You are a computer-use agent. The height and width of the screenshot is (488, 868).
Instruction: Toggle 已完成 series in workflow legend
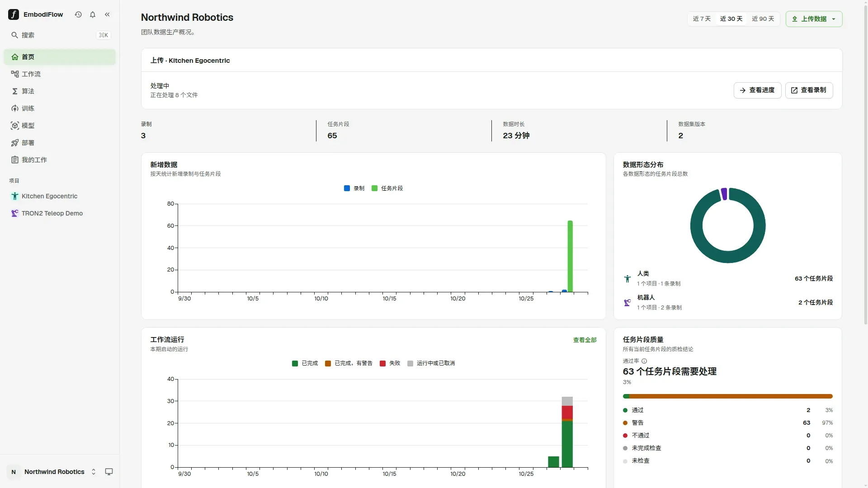point(305,363)
